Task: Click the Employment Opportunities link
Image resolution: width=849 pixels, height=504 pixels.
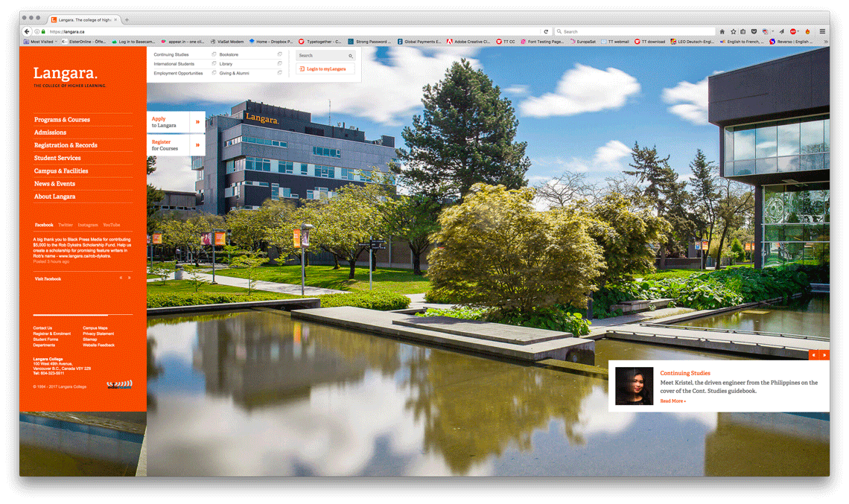Action: [x=178, y=73]
